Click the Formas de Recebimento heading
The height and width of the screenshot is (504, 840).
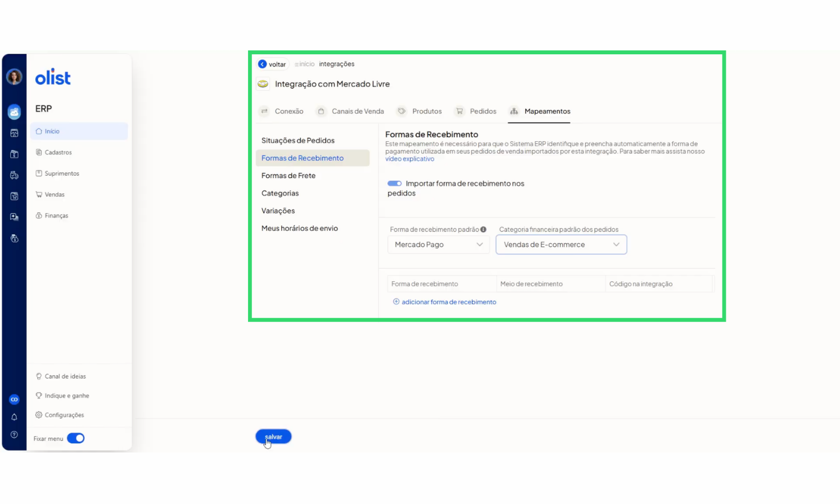(x=432, y=134)
